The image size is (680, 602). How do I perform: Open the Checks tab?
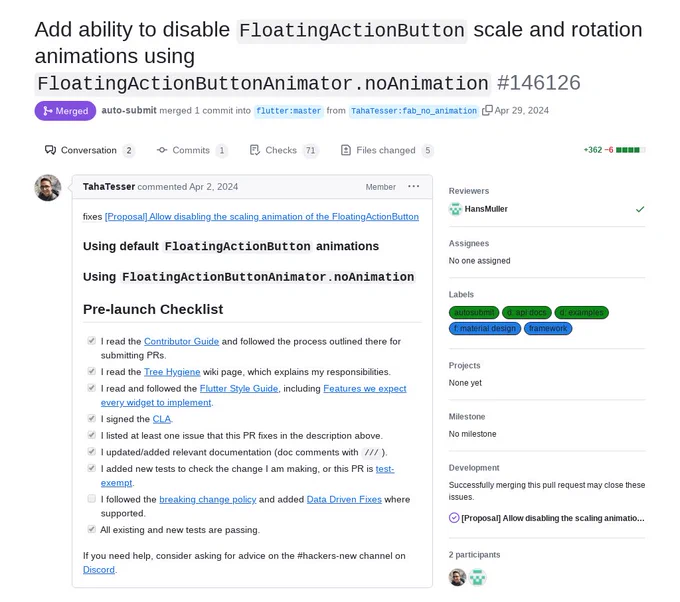(284, 150)
